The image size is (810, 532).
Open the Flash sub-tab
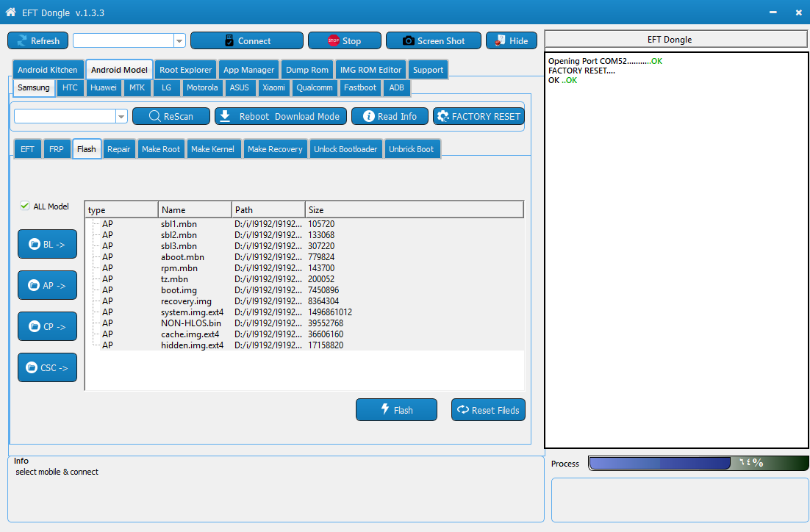tap(86, 148)
